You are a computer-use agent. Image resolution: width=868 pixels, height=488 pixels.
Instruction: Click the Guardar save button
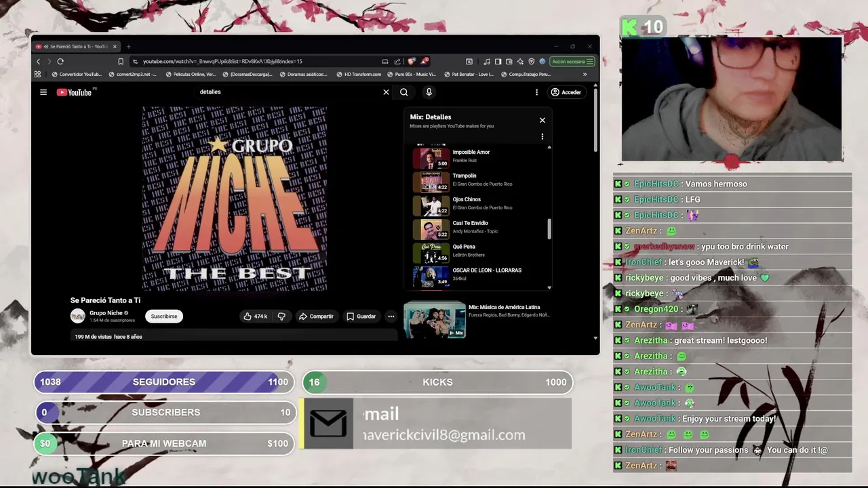361,317
